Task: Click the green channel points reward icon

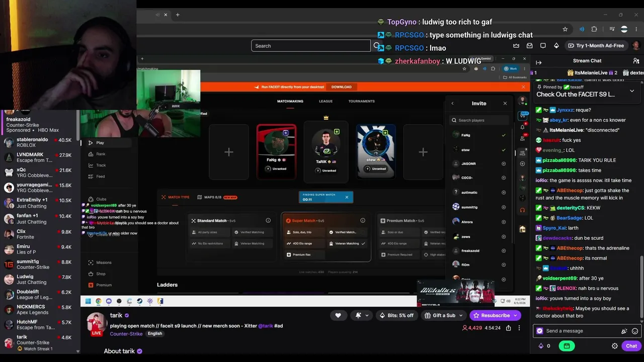Action: [x=567, y=346]
